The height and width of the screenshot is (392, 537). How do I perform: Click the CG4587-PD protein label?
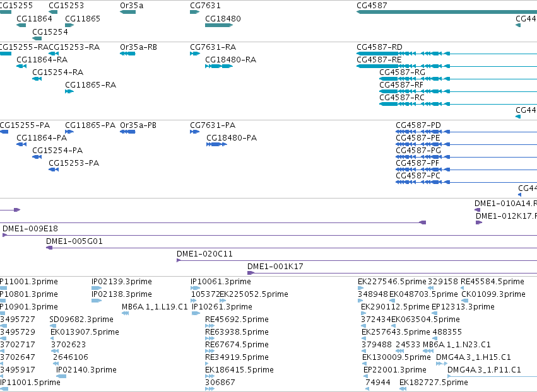(418, 125)
